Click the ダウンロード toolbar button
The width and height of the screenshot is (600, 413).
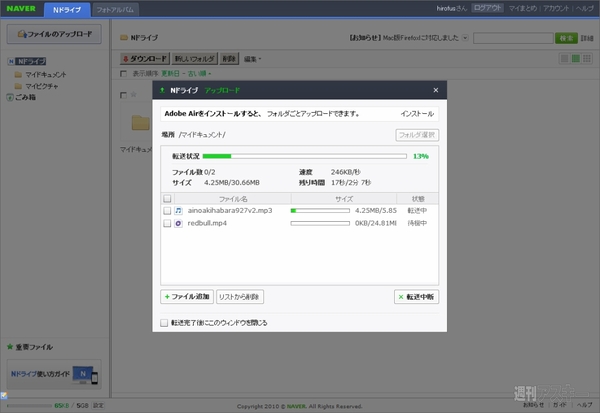[145, 59]
